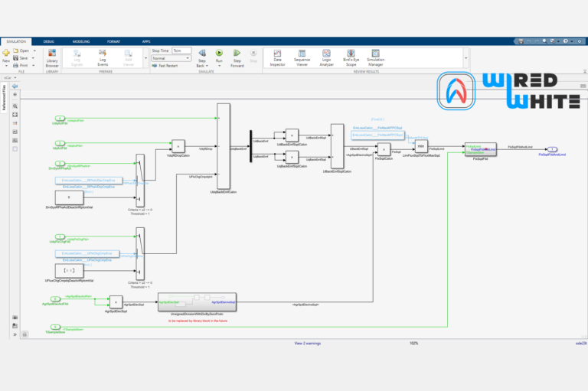Click the Fit to View icon in the left palette
The image size is (588, 391).
[15, 115]
